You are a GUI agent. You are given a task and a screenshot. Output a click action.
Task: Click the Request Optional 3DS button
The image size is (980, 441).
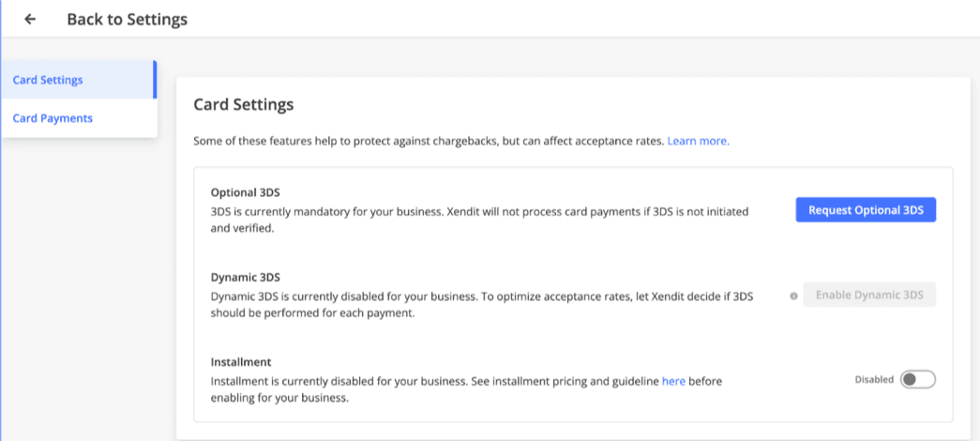click(866, 209)
